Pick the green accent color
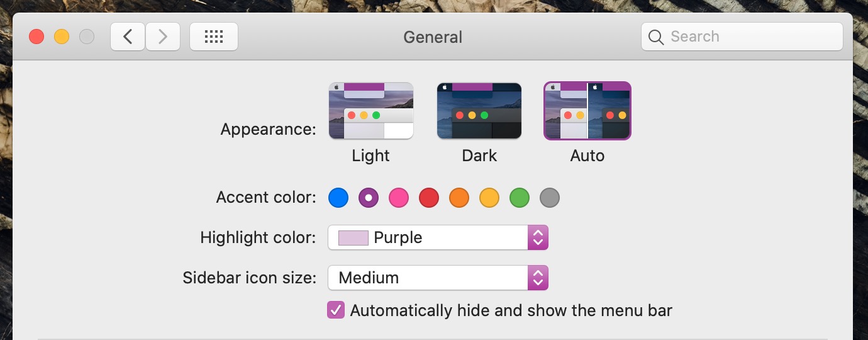This screenshot has width=868, height=340. pyautogui.click(x=520, y=198)
